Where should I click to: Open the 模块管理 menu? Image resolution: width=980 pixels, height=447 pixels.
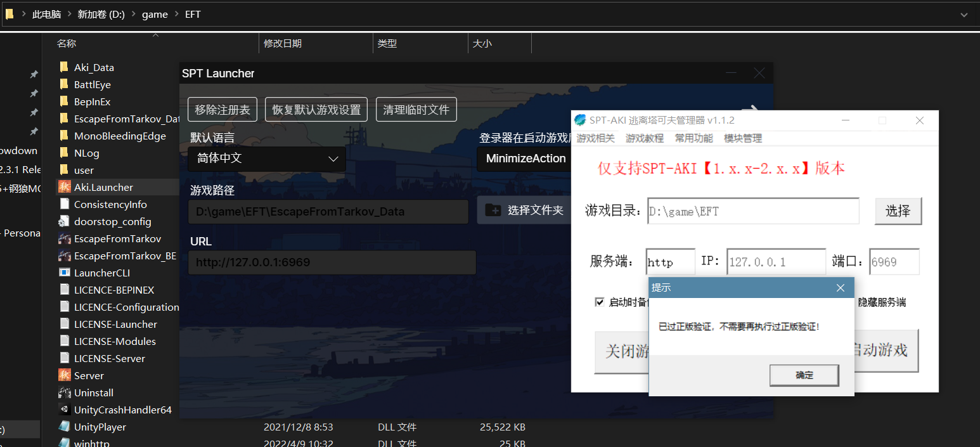(743, 138)
